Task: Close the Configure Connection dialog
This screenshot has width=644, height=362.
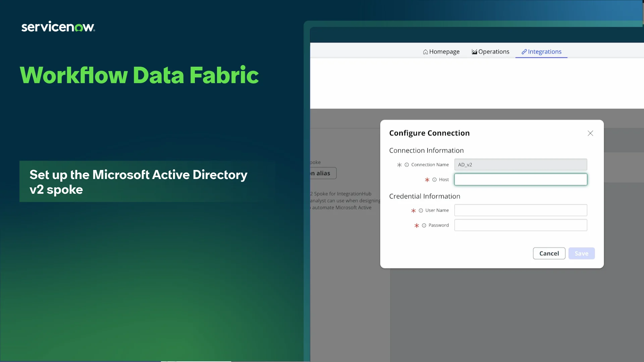Action: (x=590, y=133)
